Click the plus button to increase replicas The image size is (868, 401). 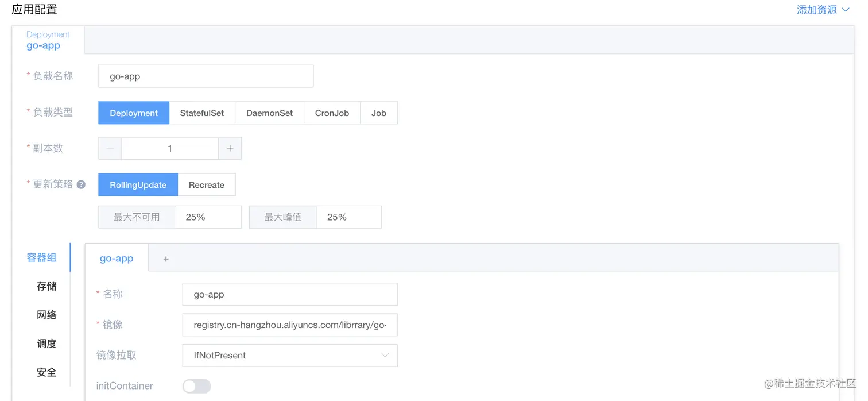(230, 148)
